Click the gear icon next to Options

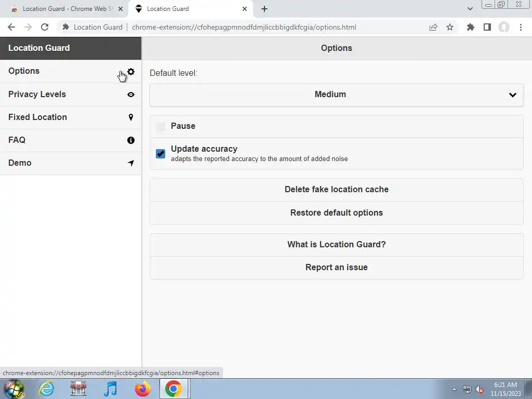coord(130,72)
